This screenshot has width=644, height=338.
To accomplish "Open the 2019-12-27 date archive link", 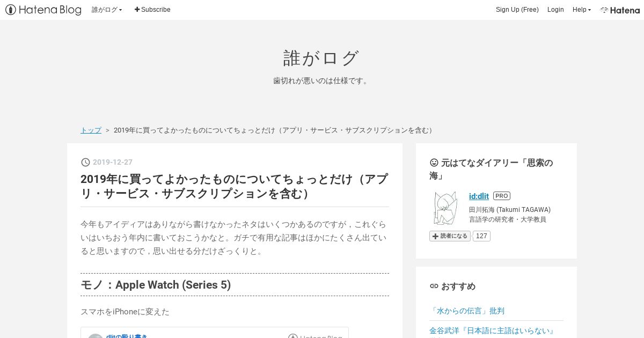I will tap(113, 162).
